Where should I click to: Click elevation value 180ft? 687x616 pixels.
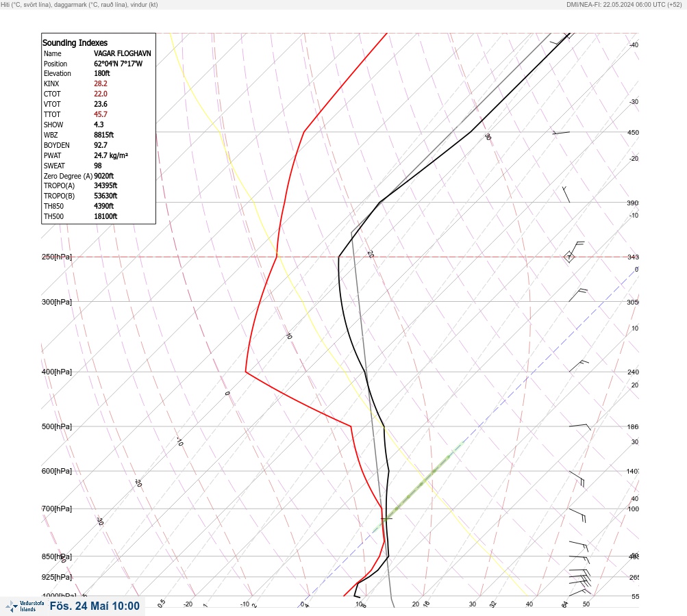tap(101, 73)
